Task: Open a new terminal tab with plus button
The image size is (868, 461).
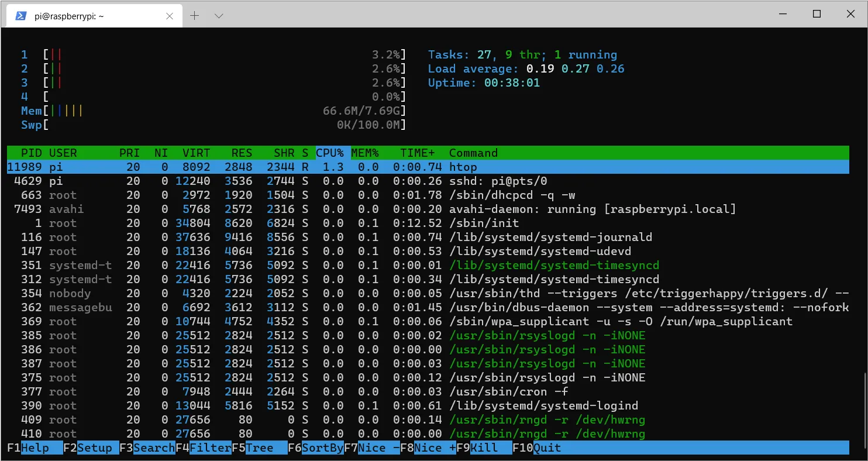Action: coord(195,16)
